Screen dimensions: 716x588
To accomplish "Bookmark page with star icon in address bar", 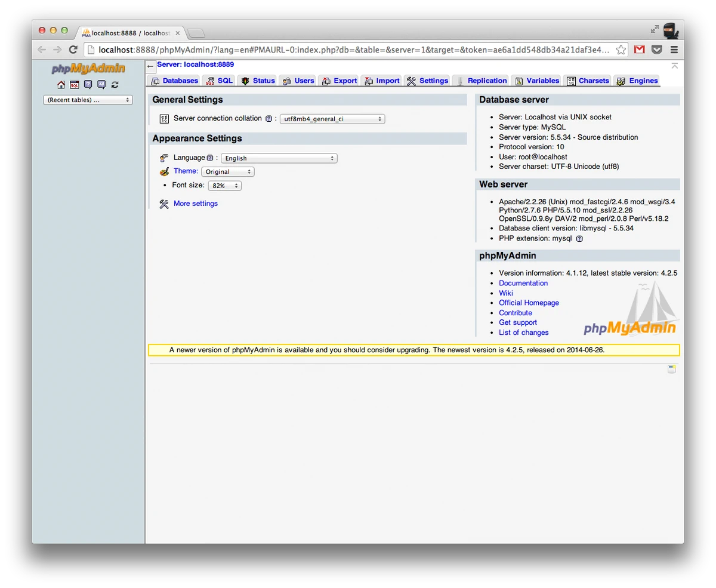I will pos(621,50).
